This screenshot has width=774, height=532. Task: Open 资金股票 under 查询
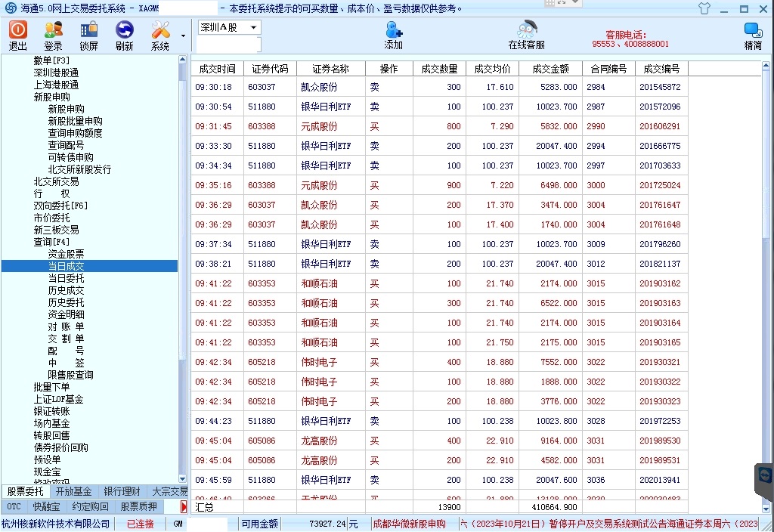click(x=67, y=254)
